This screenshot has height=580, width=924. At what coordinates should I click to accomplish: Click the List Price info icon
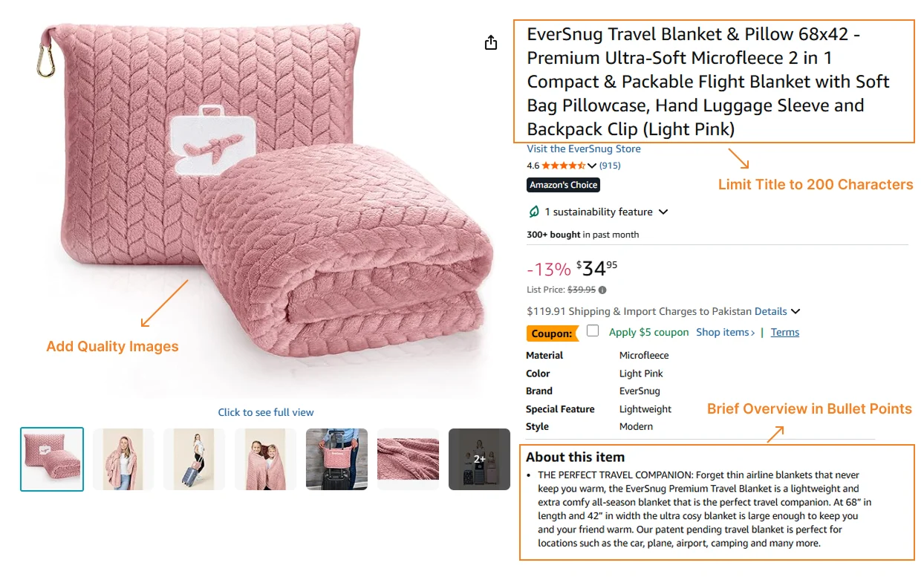[602, 290]
